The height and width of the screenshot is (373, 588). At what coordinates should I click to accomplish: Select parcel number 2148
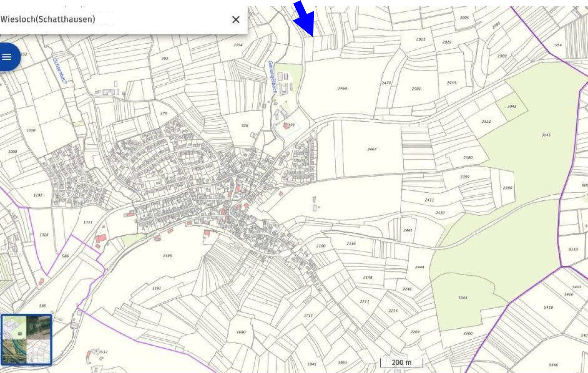pyautogui.click(x=367, y=277)
